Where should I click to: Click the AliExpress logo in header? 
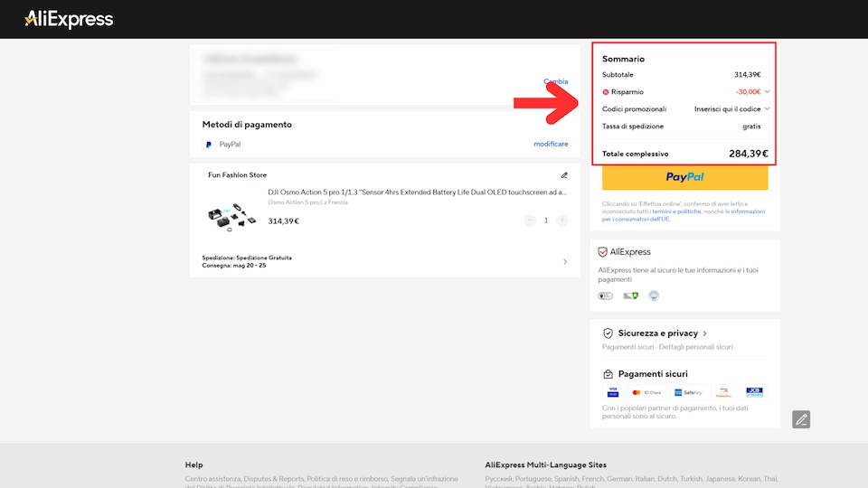click(69, 19)
